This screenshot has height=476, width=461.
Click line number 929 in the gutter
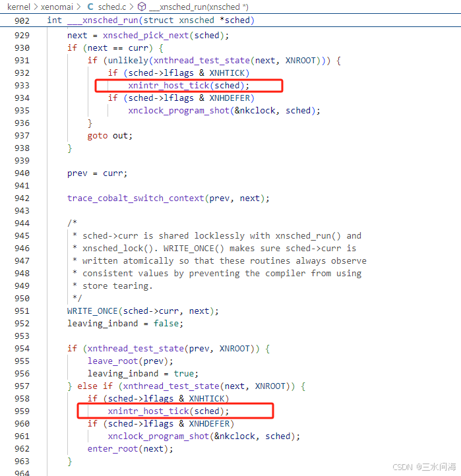tap(22, 36)
